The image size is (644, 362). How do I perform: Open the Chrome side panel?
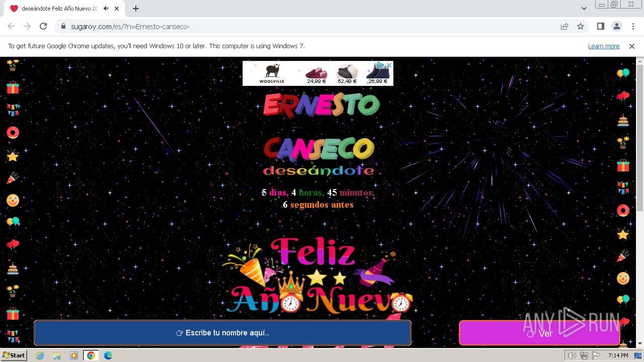(x=600, y=27)
